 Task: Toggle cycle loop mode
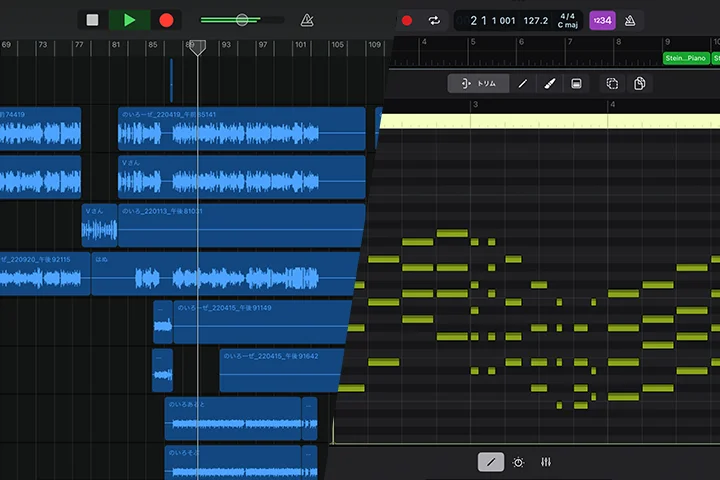click(434, 21)
